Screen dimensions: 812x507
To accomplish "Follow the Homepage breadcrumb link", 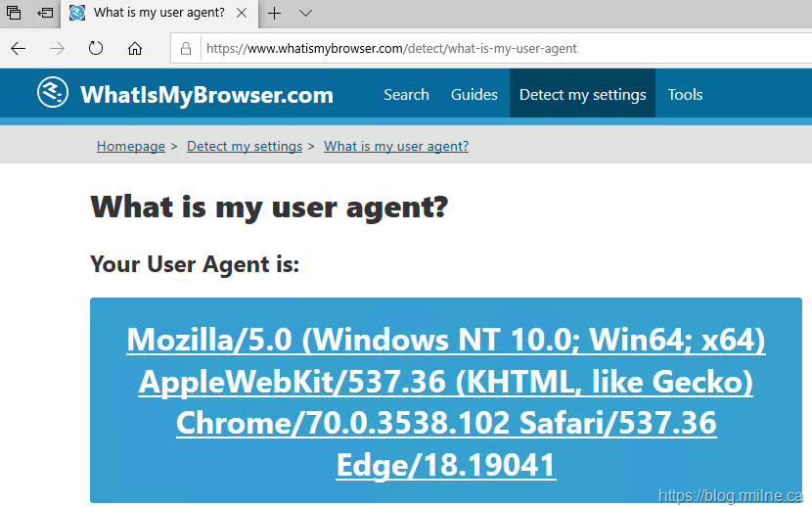I will [x=131, y=146].
